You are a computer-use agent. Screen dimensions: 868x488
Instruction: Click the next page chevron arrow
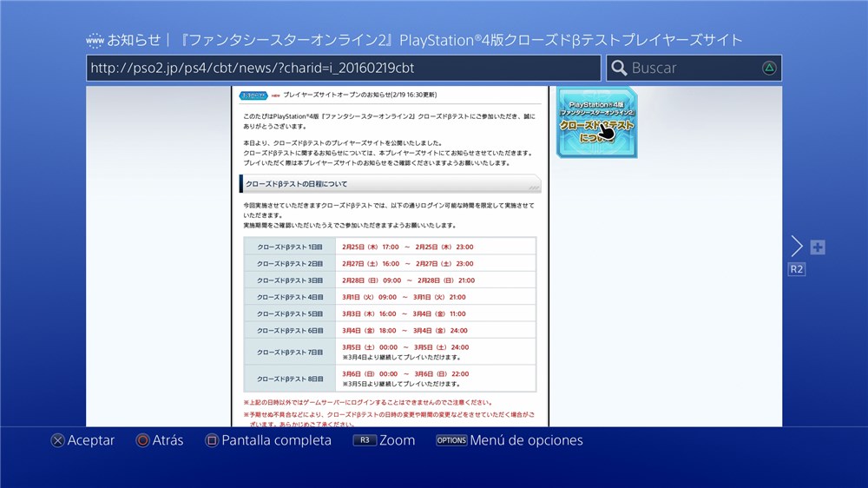click(x=797, y=246)
